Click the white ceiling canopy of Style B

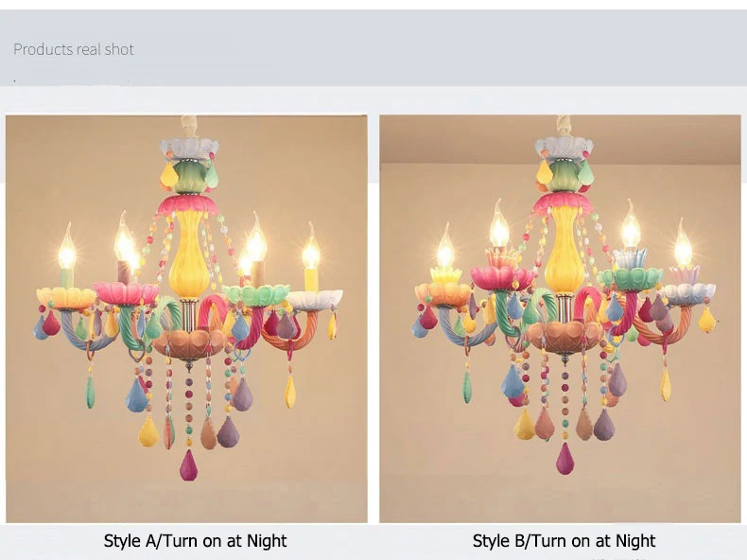point(565,147)
